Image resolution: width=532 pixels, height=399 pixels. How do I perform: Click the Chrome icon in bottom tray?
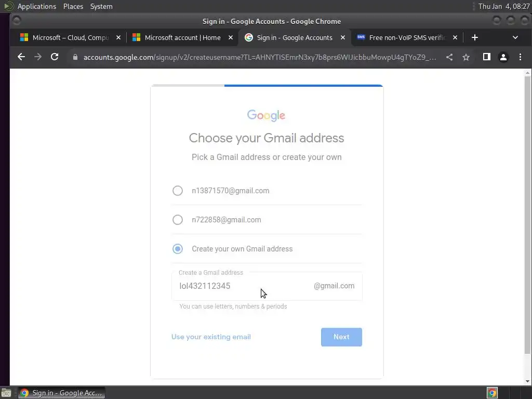(x=492, y=393)
